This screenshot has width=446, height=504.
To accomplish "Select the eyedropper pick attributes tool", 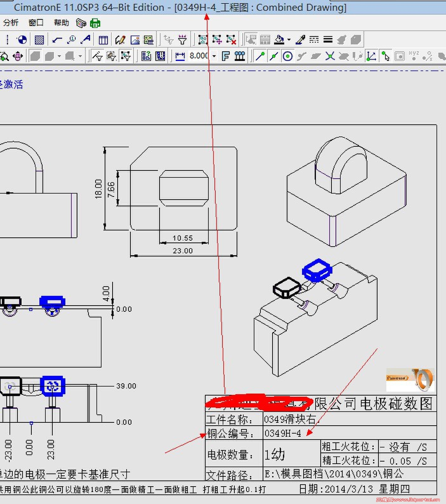I will (x=300, y=40).
